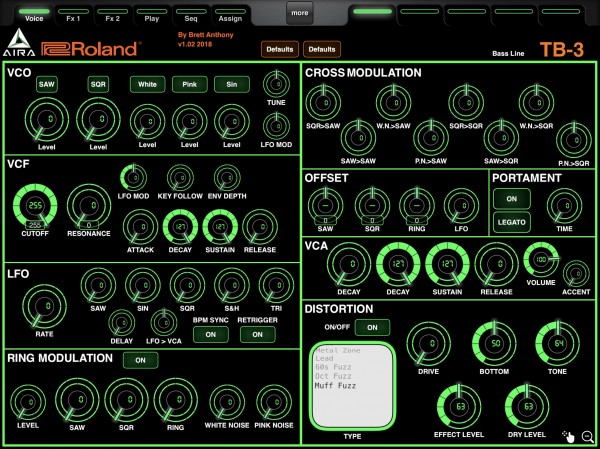
Task: Toggle BPM SYNC on
Action: (x=211, y=334)
